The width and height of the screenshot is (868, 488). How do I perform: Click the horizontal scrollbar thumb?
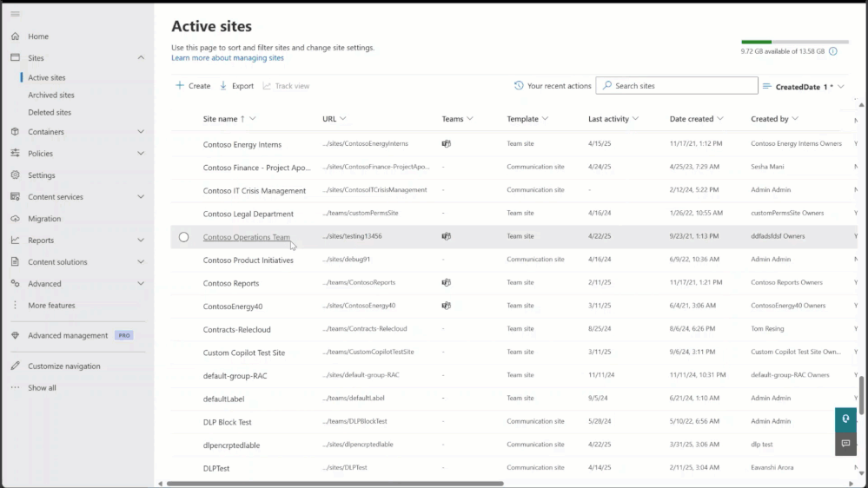[x=335, y=484]
